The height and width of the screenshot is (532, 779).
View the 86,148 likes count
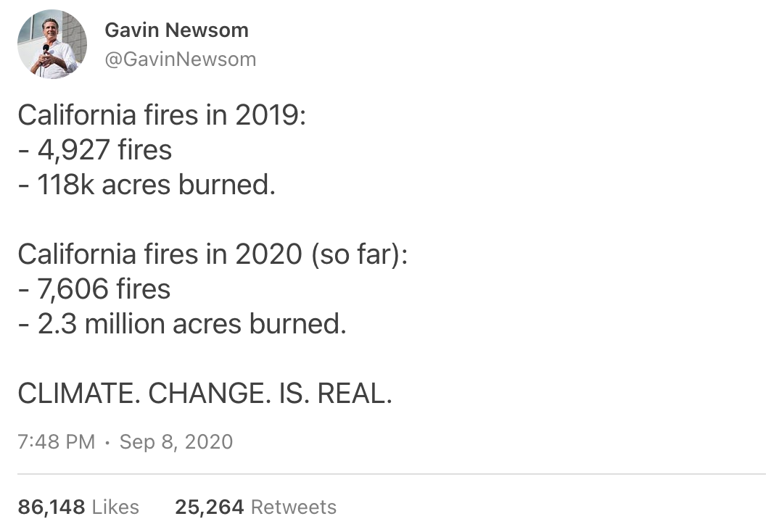[51, 507]
